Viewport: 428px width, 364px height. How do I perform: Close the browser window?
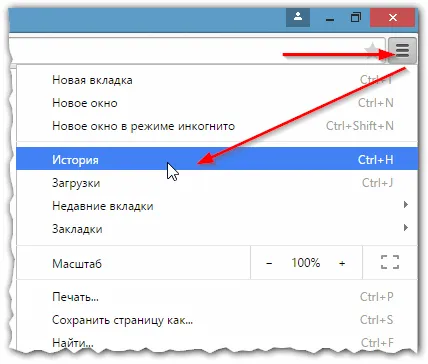(x=393, y=17)
